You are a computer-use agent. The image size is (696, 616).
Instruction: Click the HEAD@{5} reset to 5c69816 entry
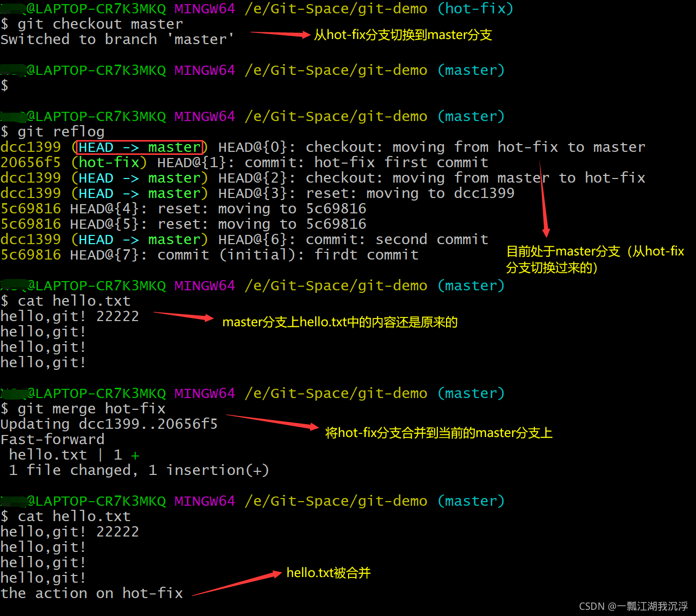point(184,224)
